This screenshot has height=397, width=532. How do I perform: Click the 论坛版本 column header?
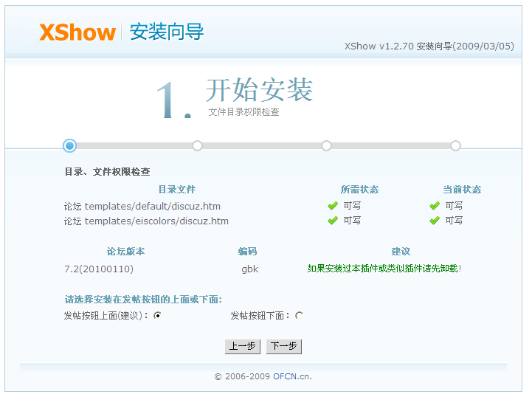click(126, 252)
